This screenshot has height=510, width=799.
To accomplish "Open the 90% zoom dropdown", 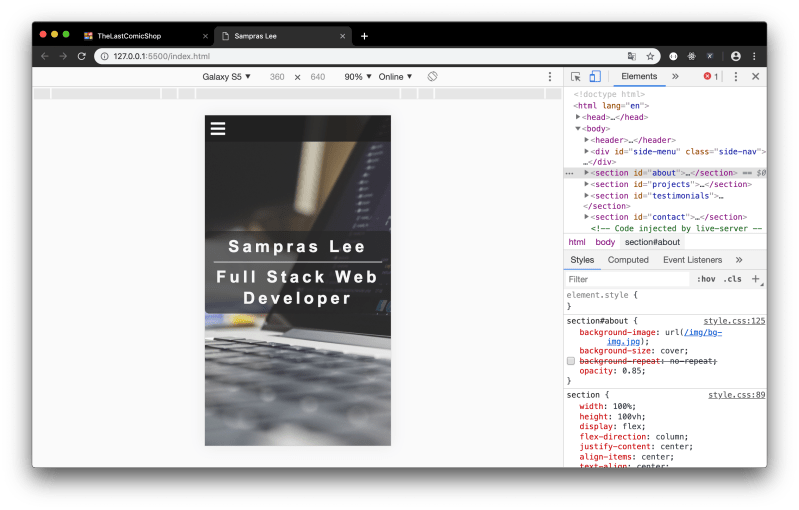I will point(358,76).
